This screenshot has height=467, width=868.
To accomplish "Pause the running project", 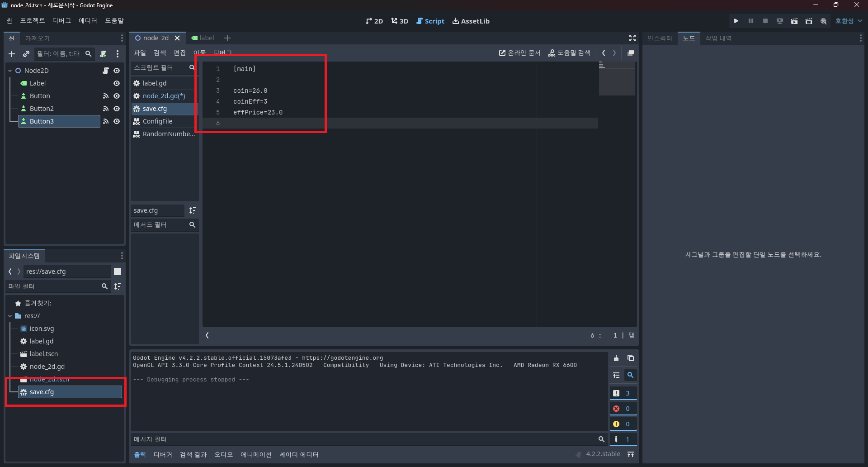I will click(x=750, y=21).
